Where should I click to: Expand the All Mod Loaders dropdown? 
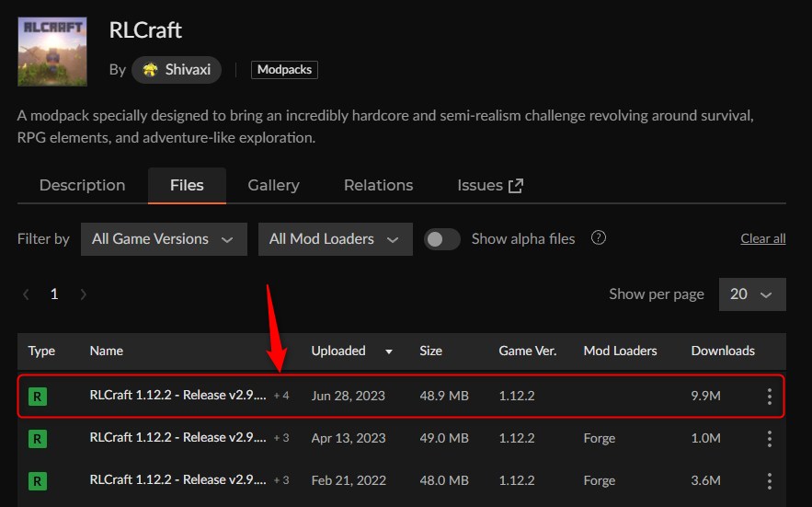pos(336,239)
